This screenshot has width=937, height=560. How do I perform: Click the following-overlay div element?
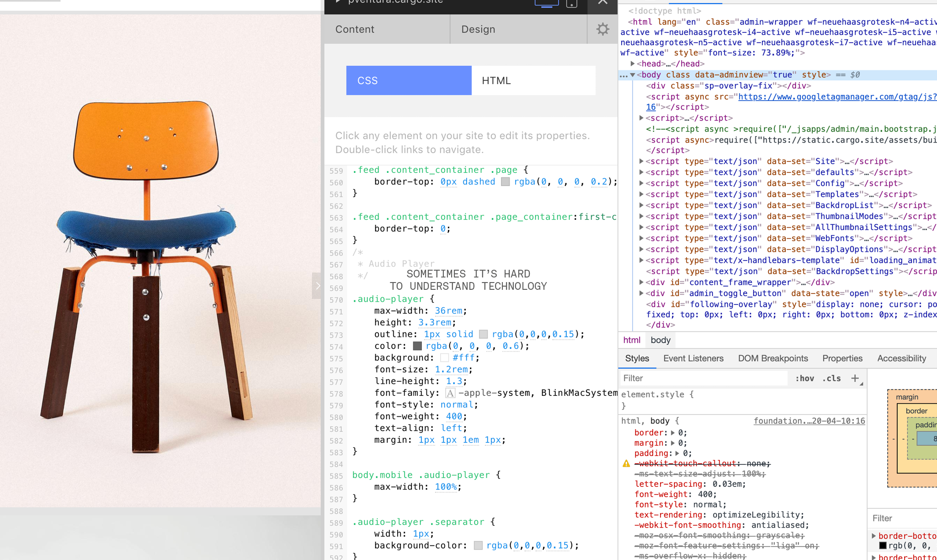[x=791, y=315]
